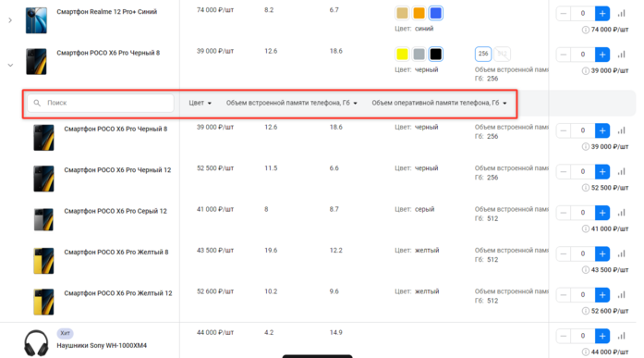Click the Realme 12 Pro+ phone thumbnail
This screenshot has height=358, width=644.
36,20
